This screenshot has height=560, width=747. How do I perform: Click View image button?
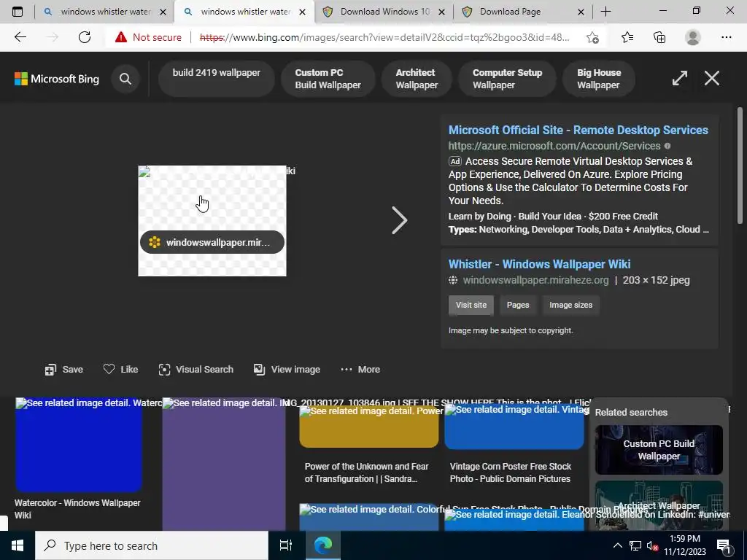(287, 370)
